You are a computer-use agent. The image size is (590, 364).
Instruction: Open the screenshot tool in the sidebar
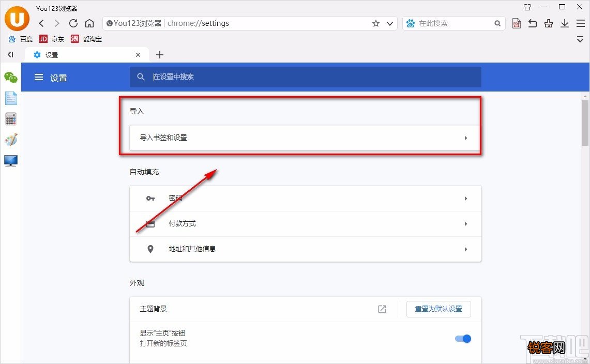11,161
